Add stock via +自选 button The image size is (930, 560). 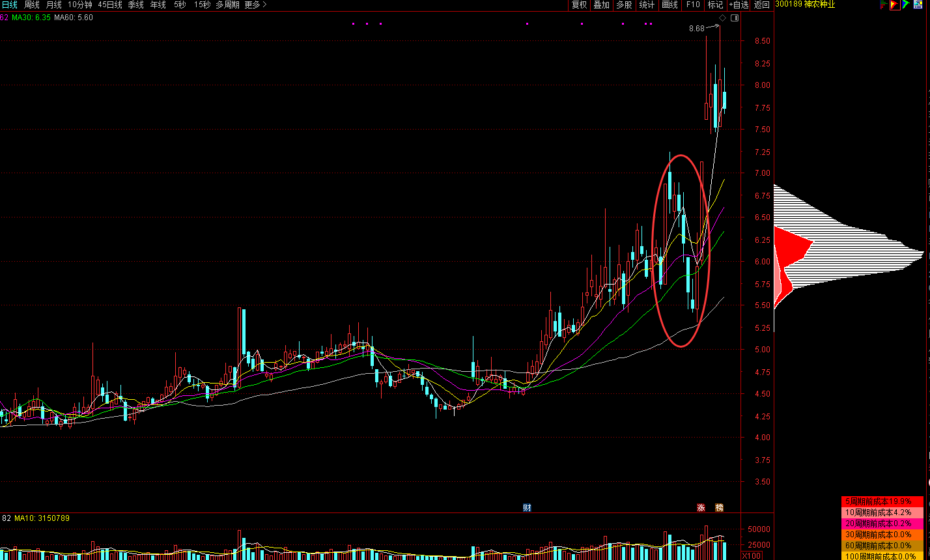739,5
